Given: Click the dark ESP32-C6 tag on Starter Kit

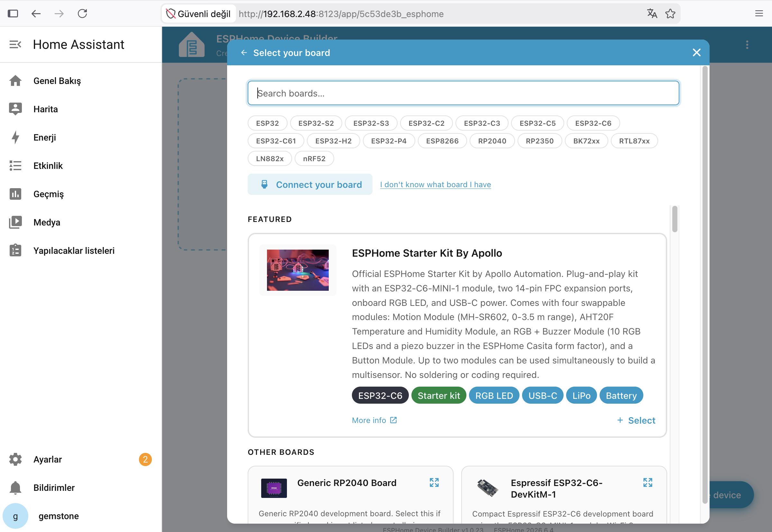Looking at the screenshot, I should pyautogui.click(x=380, y=395).
